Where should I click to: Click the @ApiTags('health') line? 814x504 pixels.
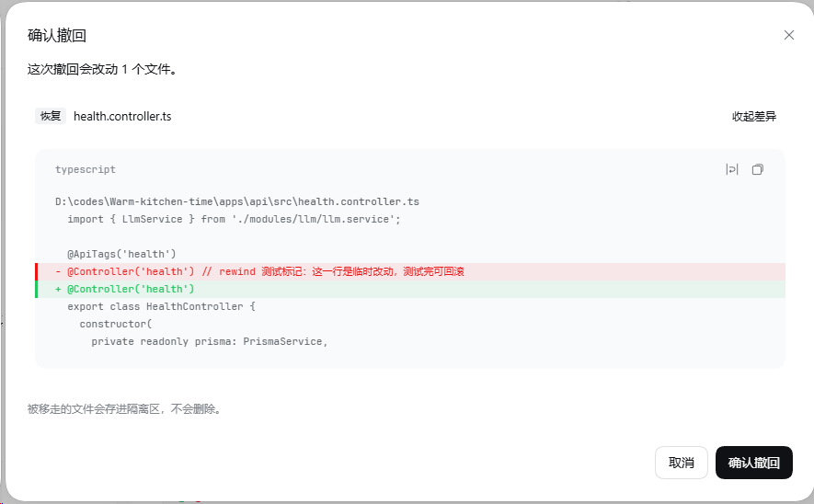click(x=121, y=254)
